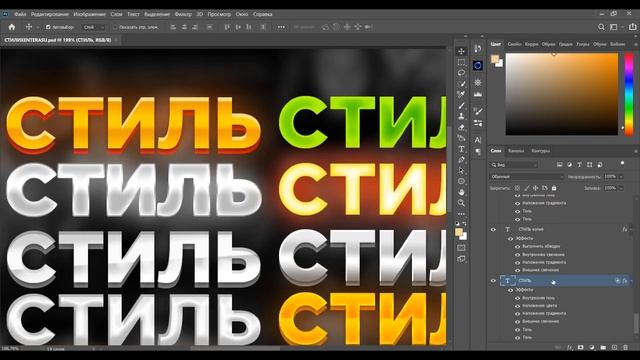Hide the selected СТИЛЬ layer eye
This screenshot has width=640, height=360.
[x=493, y=281]
